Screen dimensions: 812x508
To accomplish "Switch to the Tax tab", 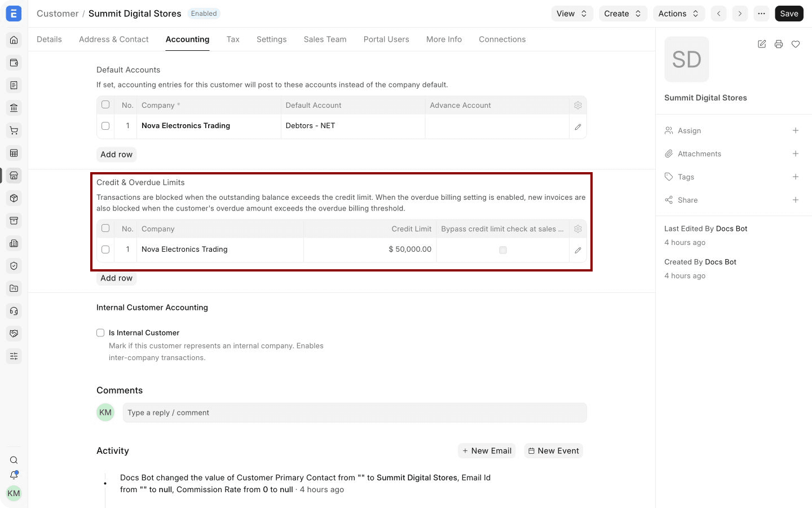I will tap(233, 40).
